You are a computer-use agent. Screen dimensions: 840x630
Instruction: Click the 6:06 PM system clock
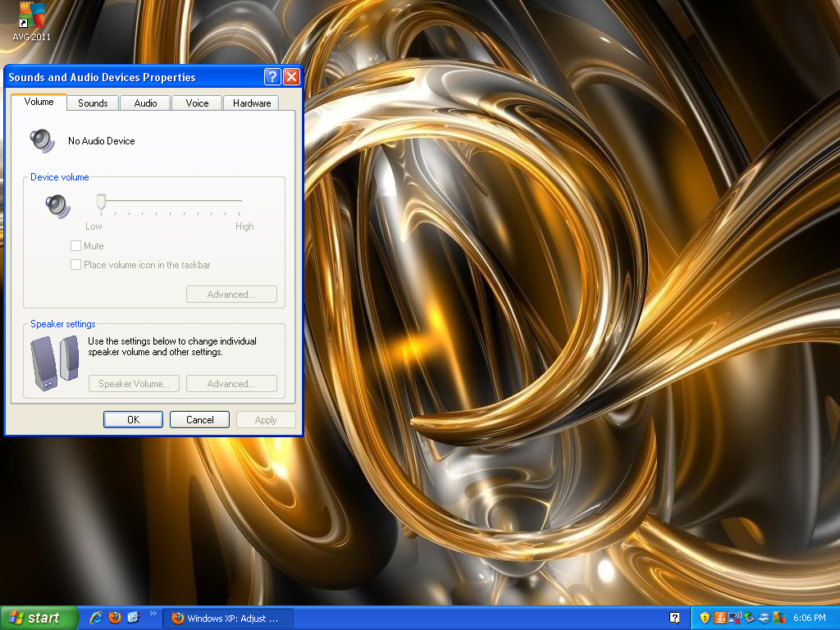810,619
